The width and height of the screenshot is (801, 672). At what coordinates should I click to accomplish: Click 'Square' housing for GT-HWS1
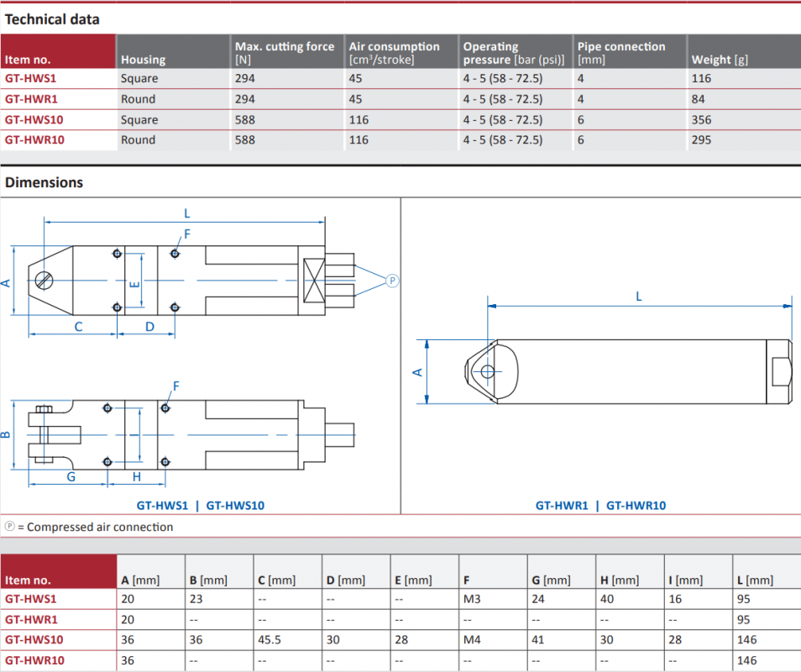click(x=139, y=79)
